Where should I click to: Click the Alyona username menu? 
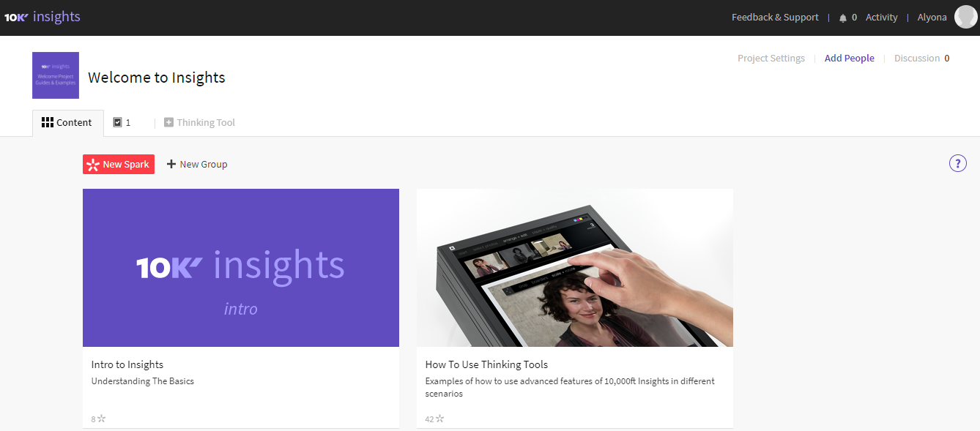pos(932,18)
